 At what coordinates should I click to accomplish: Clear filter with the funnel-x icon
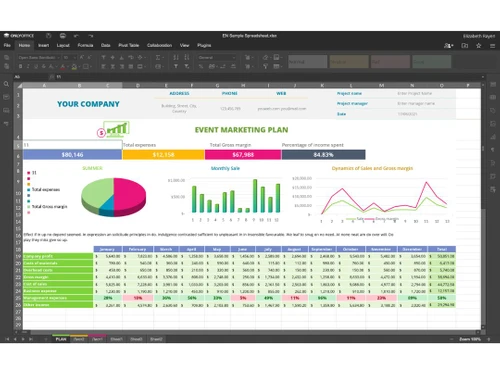pyautogui.click(x=187, y=66)
